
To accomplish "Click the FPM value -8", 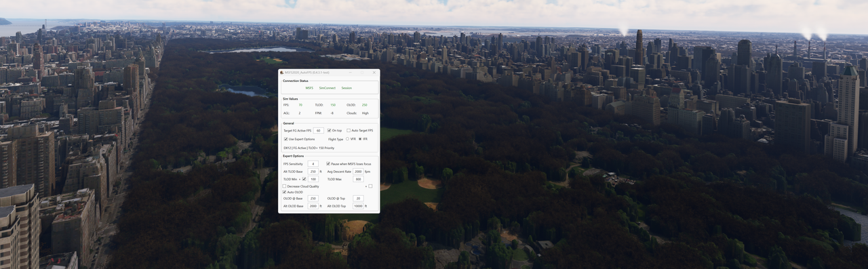I will point(332,113).
